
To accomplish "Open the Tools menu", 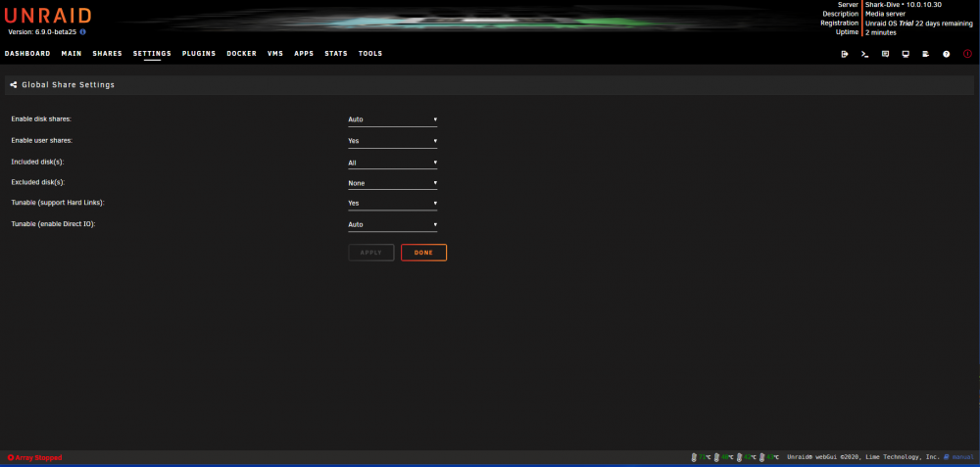I will pos(370,54).
